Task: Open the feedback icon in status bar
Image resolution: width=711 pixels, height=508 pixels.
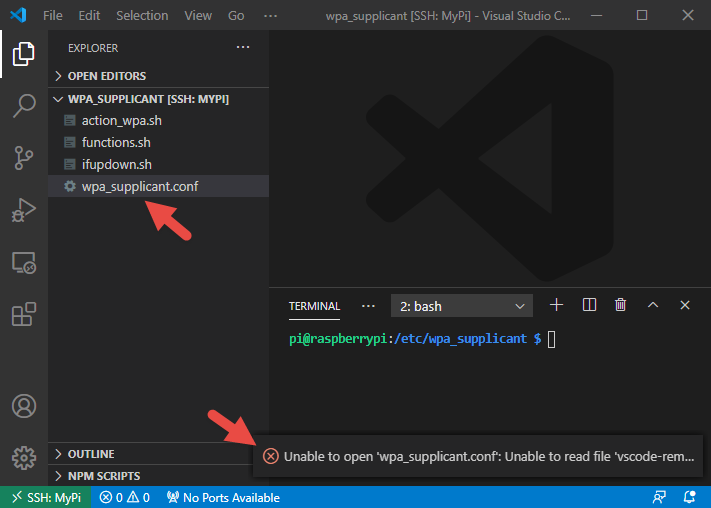Action: click(x=659, y=497)
